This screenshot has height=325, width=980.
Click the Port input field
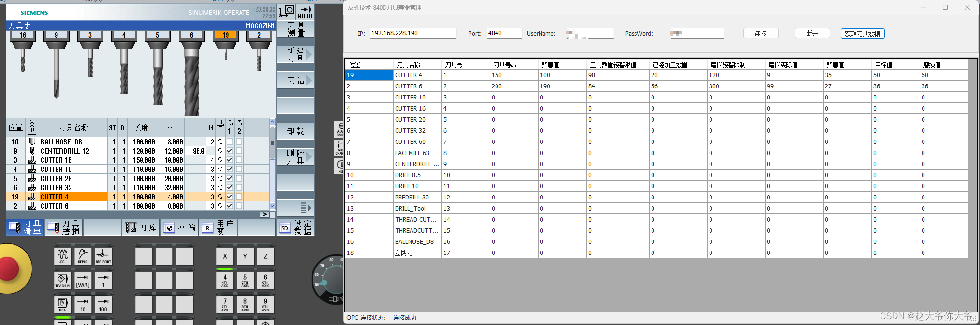coord(504,33)
